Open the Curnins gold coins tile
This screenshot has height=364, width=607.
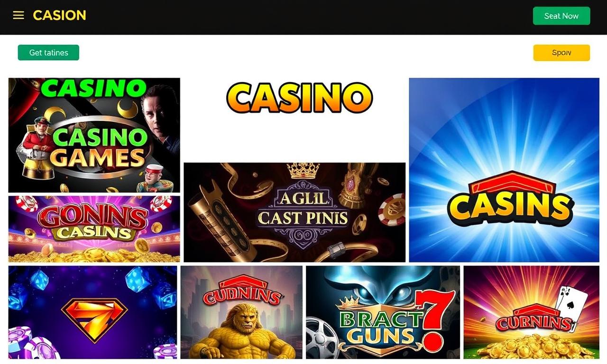[532, 312]
